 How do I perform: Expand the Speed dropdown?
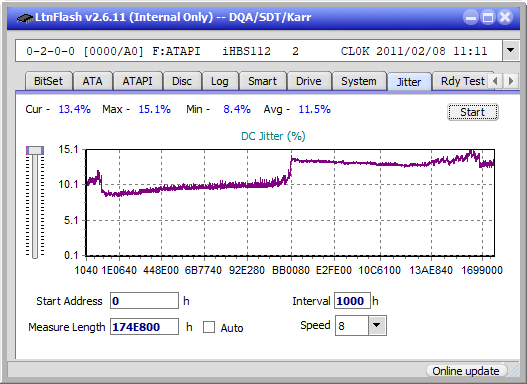(377, 325)
